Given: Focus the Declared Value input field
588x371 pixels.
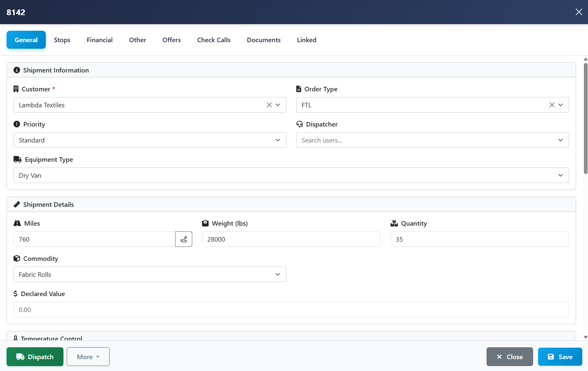Looking at the screenshot, I should (291, 310).
